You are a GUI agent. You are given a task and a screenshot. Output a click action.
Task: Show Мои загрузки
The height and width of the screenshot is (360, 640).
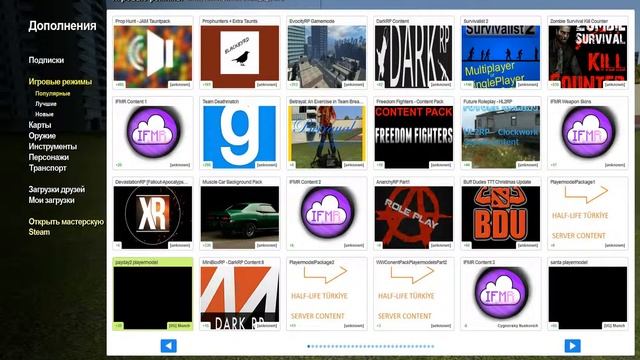(51, 200)
